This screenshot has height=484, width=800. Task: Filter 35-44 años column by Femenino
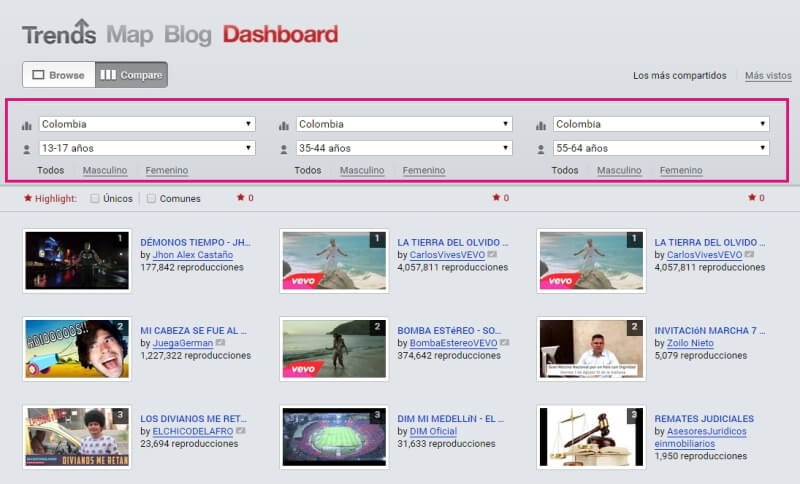(x=423, y=170)
